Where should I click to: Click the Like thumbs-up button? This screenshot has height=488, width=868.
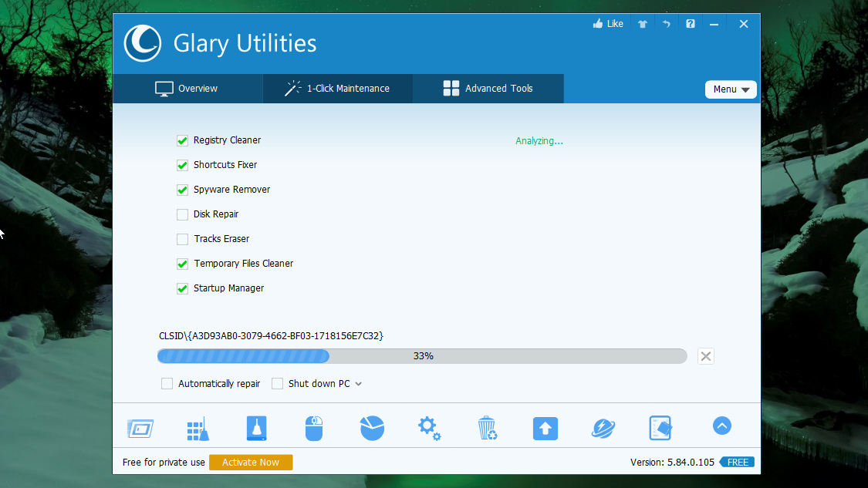click(x=608, y=24)
